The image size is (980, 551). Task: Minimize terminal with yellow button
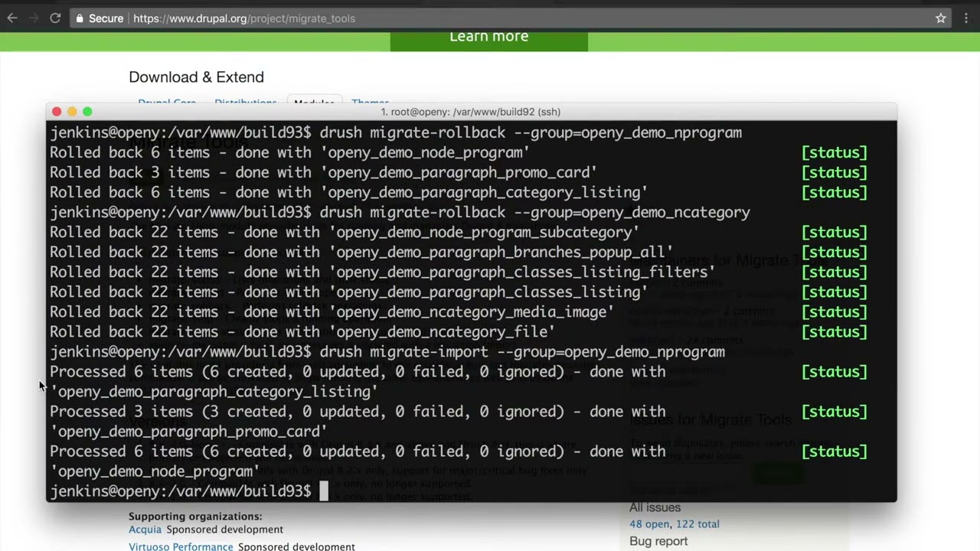tap(72, 112)
